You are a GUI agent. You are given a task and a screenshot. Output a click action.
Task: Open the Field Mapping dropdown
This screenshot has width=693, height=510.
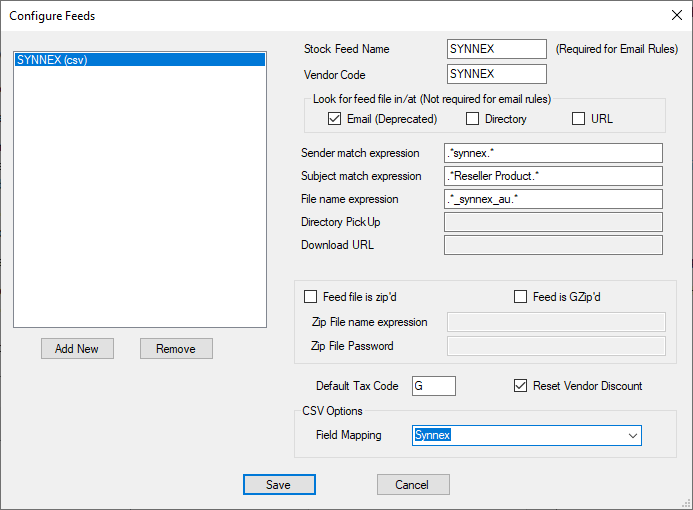tap(632, 436)
